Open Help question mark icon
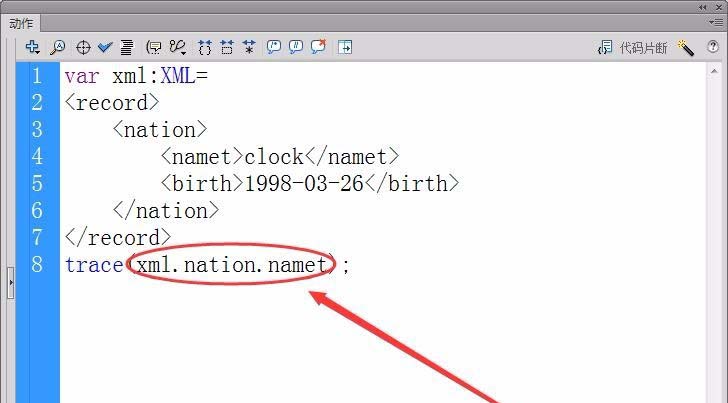This screenshot has width=728, height=403. (713, 46)
